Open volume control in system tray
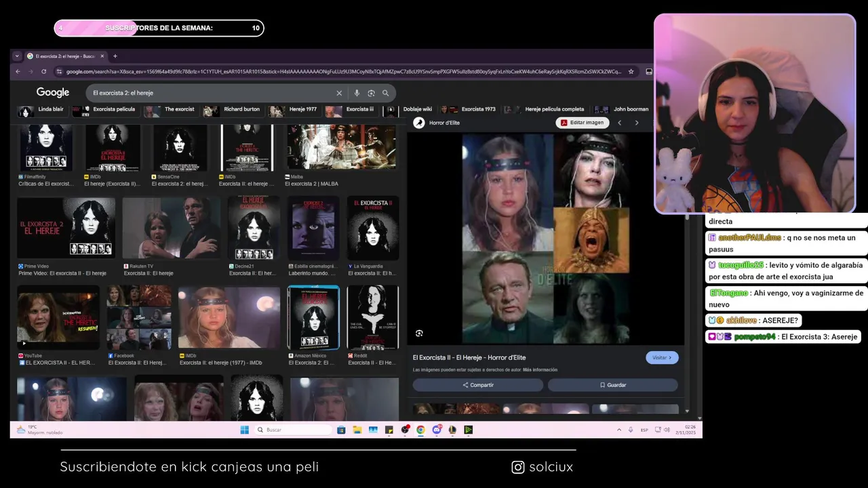Screen dimensions: 868x488 (x=667, y=430)
